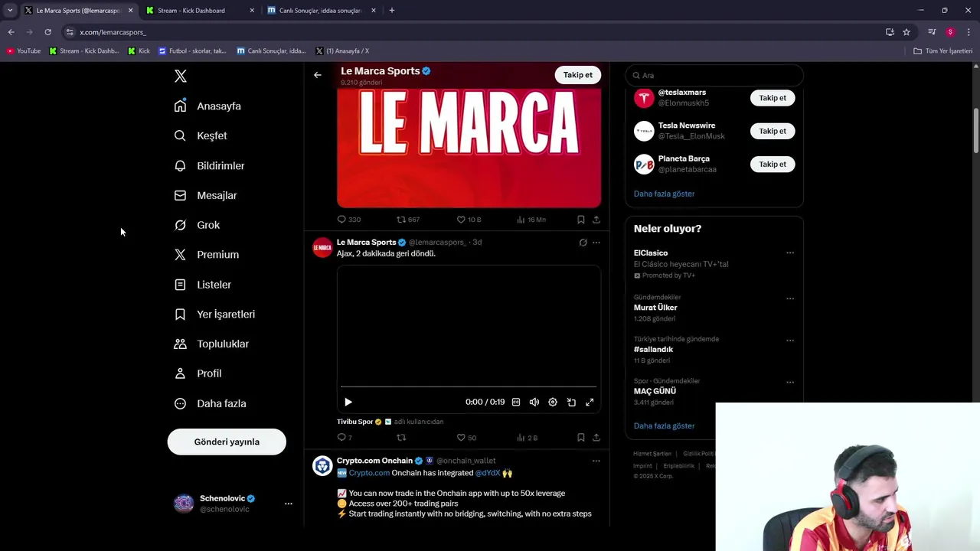This screenshot has height=551, width=980.
Task: Follow Le Marca Sports with Takip et
Action: [x=578, y=75]
